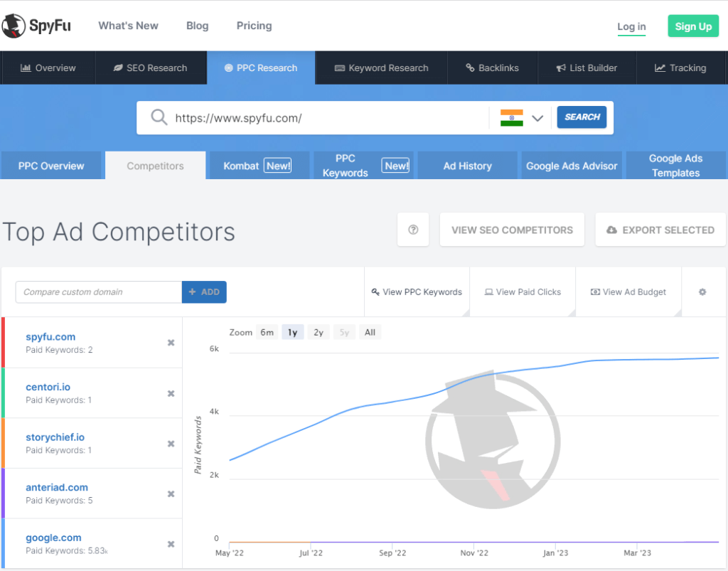The image size is (728, 571).
Task: Show the View Ad Budget chart
Action: point(628,292)
